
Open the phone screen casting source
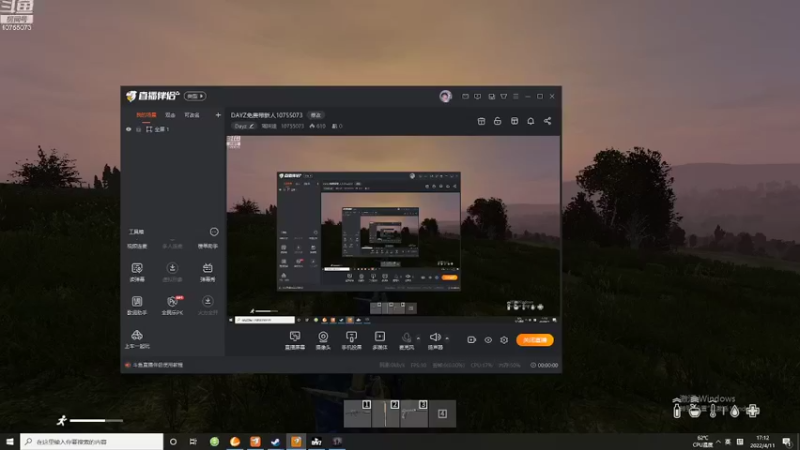tap(351, 337)
